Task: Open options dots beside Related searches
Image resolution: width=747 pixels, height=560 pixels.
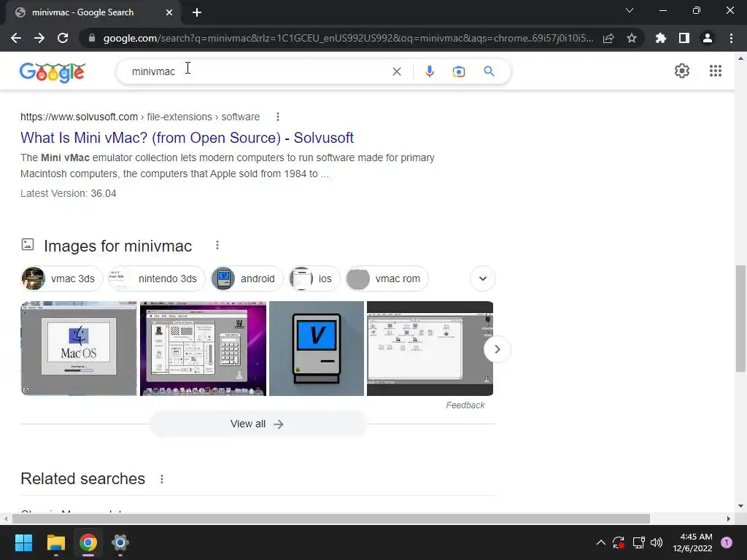Action: tap(162, 479)
